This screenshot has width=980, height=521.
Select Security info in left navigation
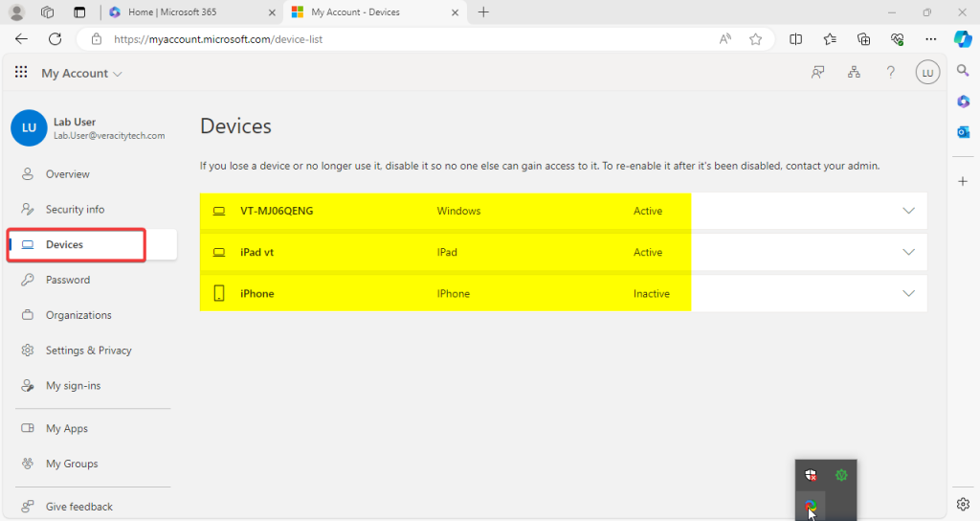pos(75,210)
